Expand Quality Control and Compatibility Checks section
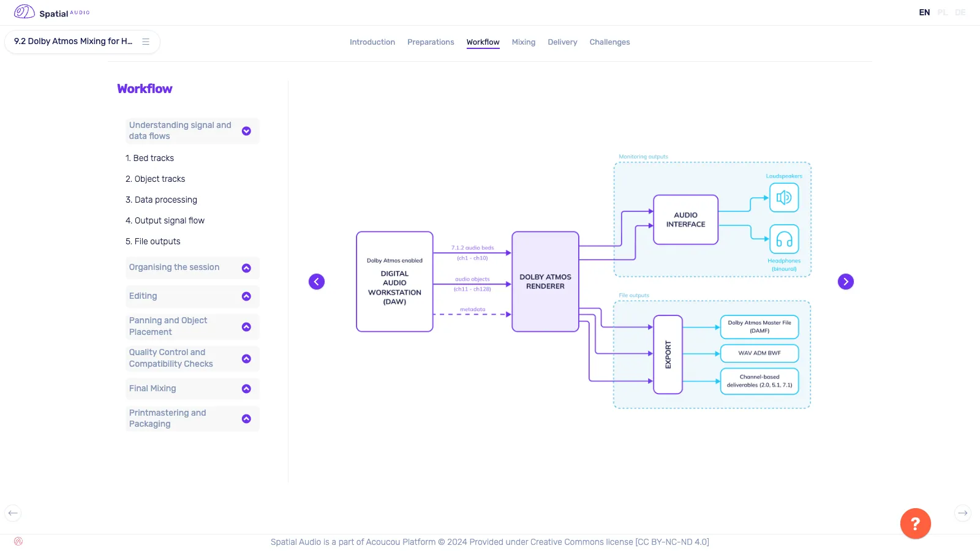 [192, 358]
